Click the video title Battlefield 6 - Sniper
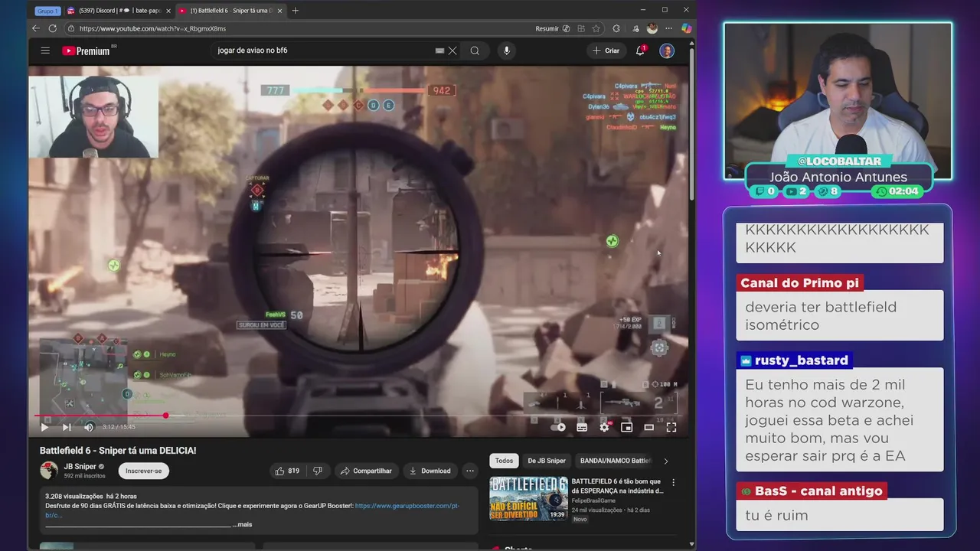Viewport: 980px width, 551px height. click(x=118, y=451)
